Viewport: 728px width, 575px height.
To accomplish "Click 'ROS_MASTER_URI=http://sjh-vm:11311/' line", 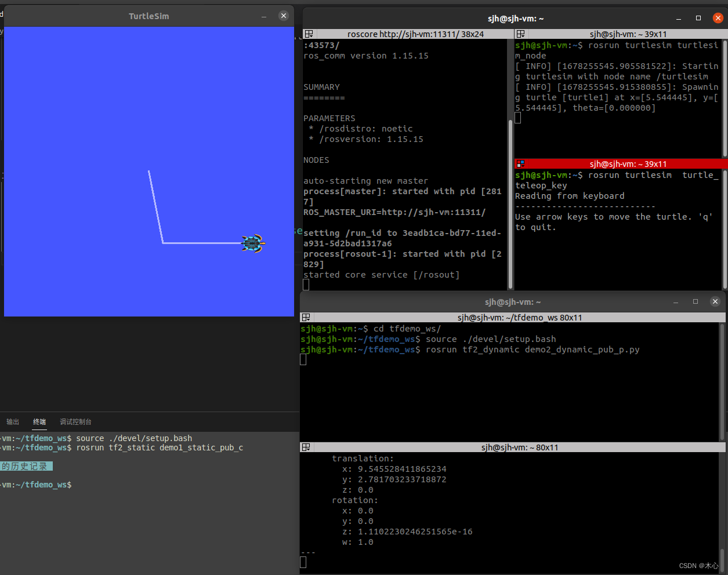I will click(x=394, y=212).
